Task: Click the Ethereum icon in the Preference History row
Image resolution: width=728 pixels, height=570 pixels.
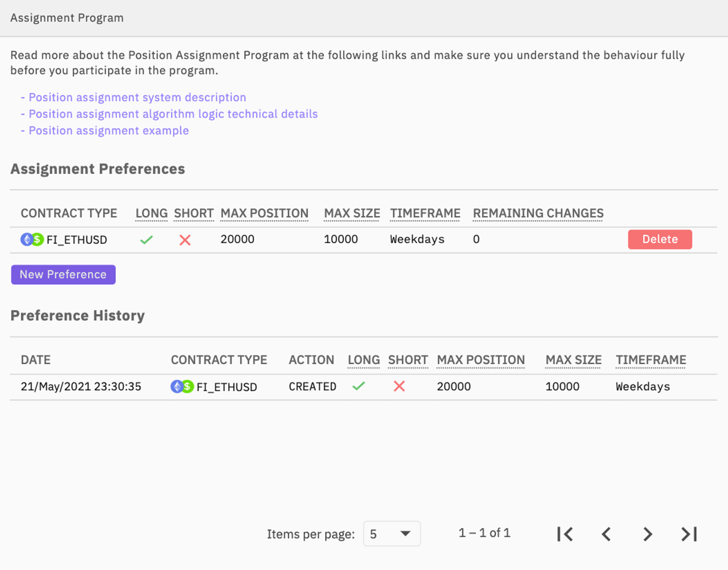Action: (177, 386)
